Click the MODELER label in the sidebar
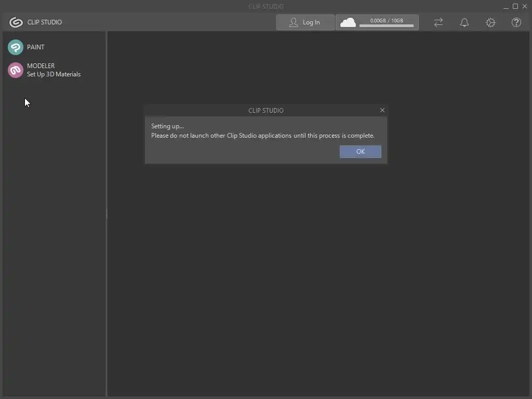 41,66
